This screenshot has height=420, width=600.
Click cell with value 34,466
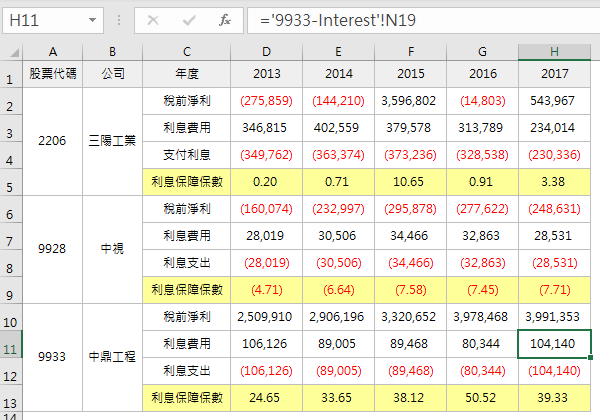[x=411, y=236]
